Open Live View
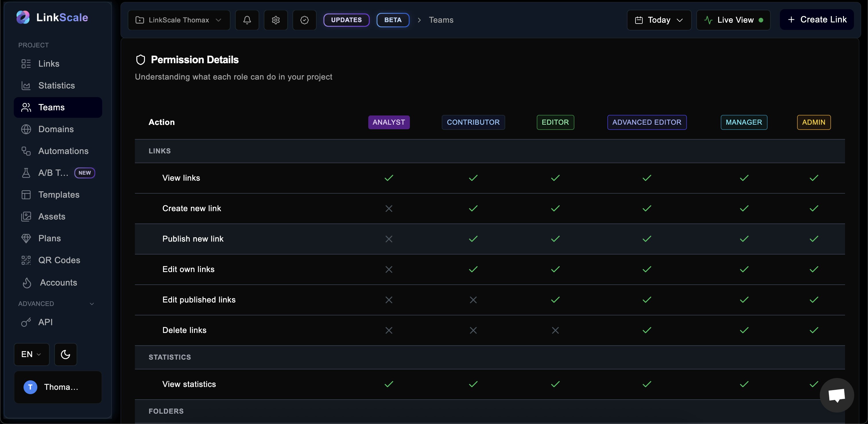The width and height of the screenshot is (868, 424). pyautogui.click(x=734, y=20)
